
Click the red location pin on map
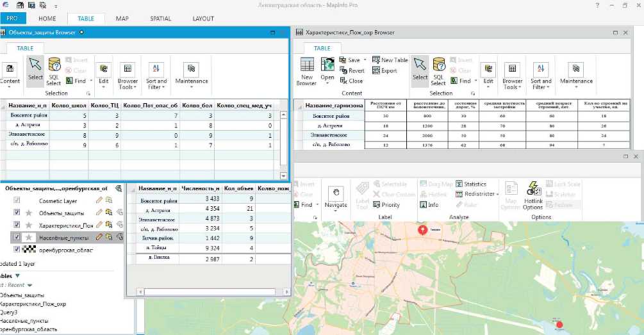coord(422,229)
